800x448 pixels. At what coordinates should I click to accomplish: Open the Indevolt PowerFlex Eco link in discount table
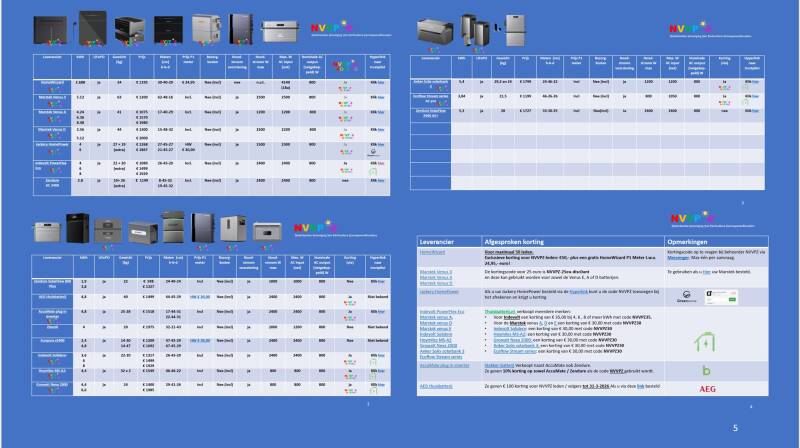click(442, 311)
